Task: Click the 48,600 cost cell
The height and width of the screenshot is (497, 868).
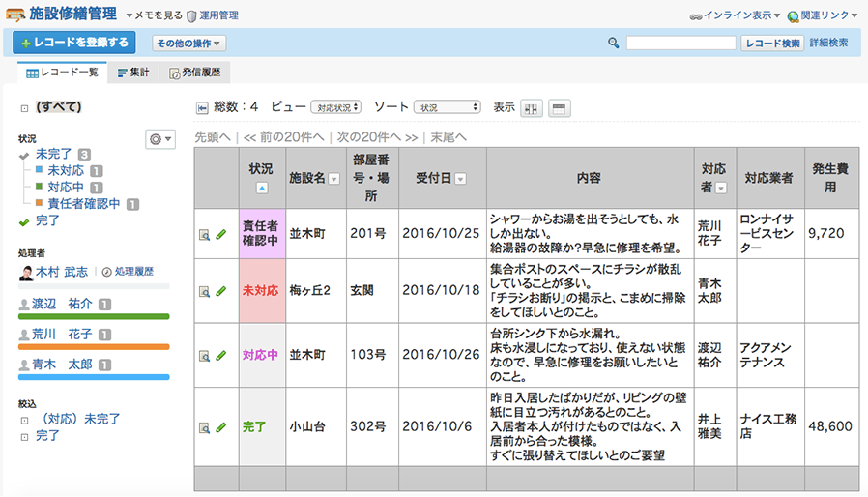Action: [x=832, y=426]
